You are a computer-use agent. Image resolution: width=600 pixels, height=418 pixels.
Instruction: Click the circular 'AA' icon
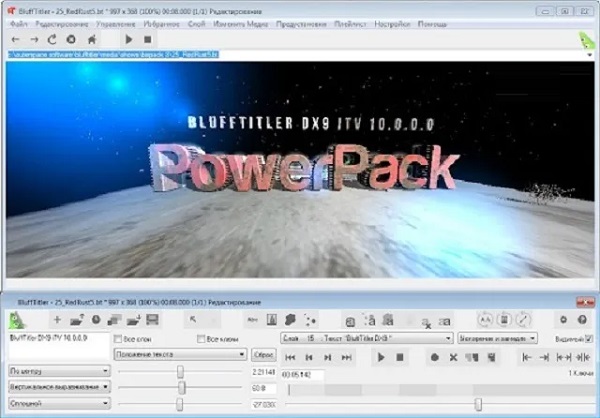(x=485, y=319)
